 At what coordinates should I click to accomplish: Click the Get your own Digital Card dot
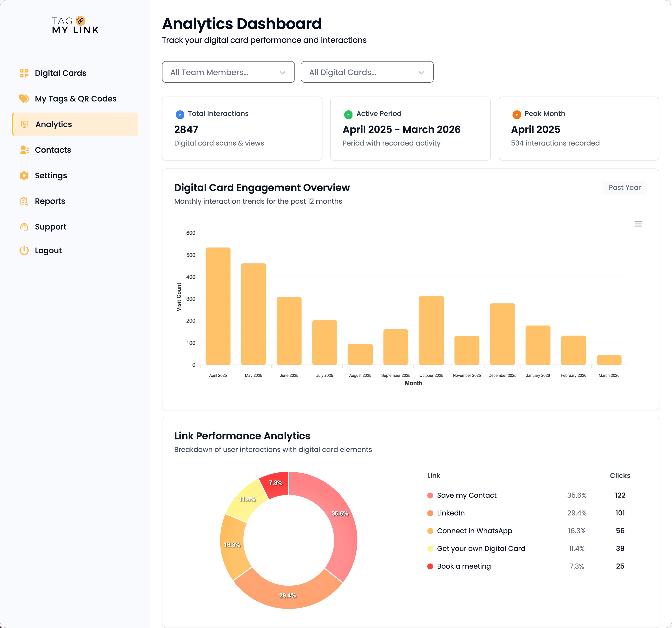coord(430,549)
